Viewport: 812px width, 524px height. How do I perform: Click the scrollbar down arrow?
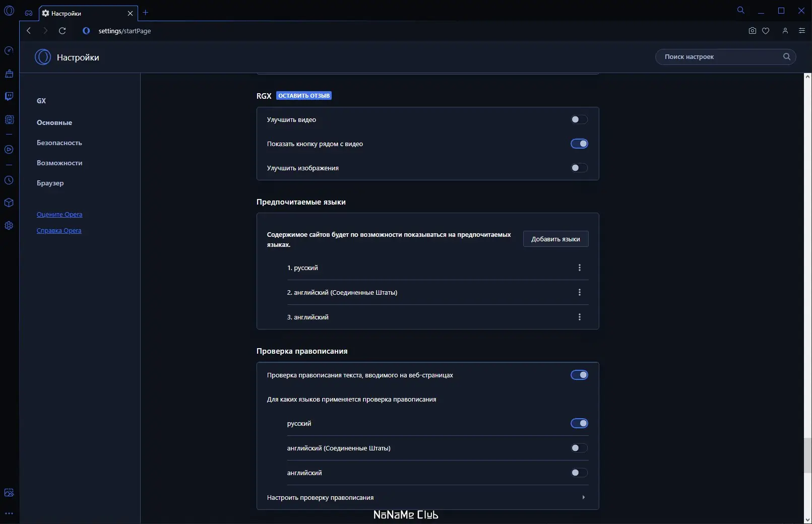pos(807,519)
